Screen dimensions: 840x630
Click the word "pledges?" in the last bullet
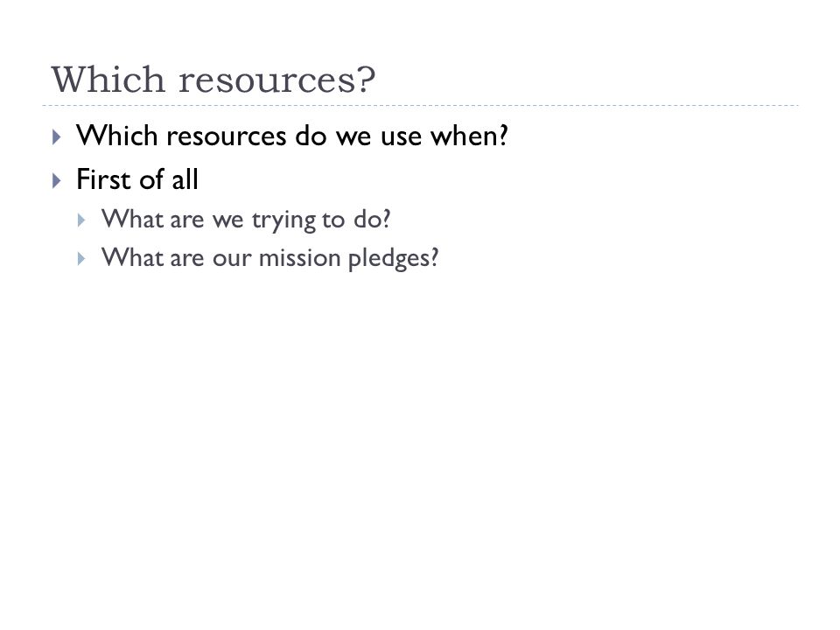pos(394,259)
